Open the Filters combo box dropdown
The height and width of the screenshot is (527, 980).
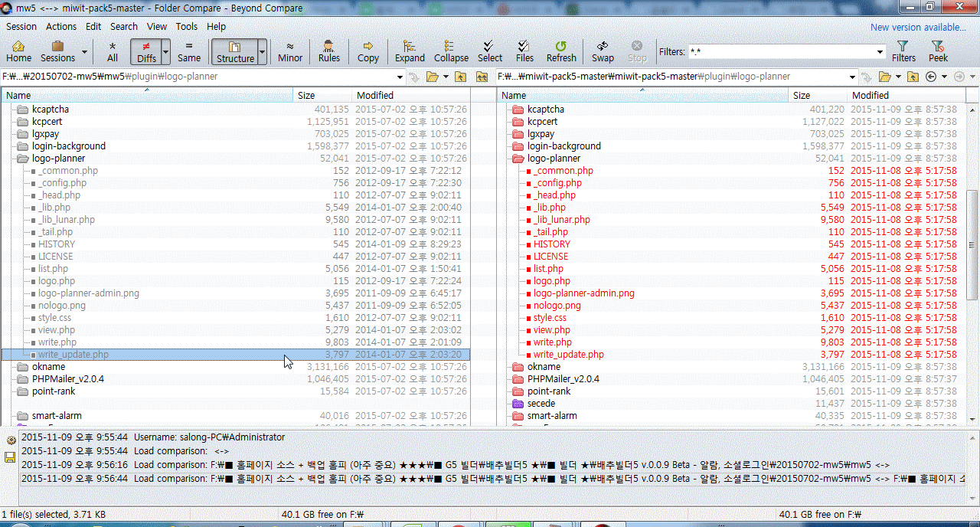[880, 52]
